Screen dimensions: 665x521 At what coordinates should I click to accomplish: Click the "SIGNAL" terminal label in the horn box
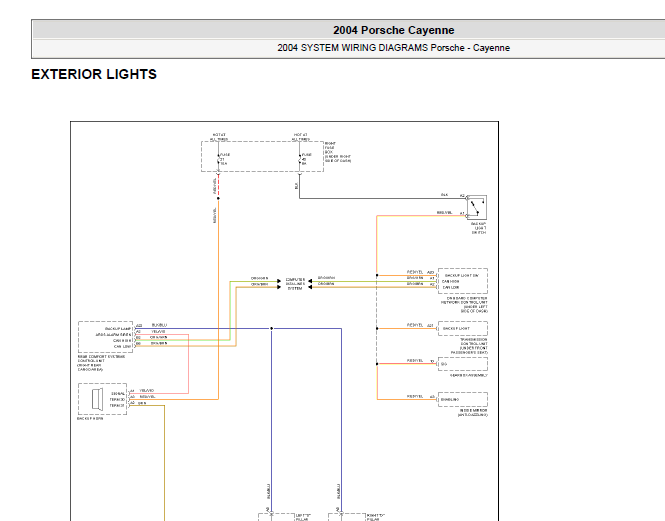[x=118, y=394]
